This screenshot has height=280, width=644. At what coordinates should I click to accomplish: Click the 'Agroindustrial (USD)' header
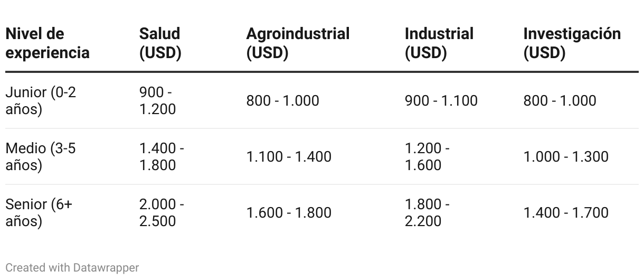[x=298, y=43]
